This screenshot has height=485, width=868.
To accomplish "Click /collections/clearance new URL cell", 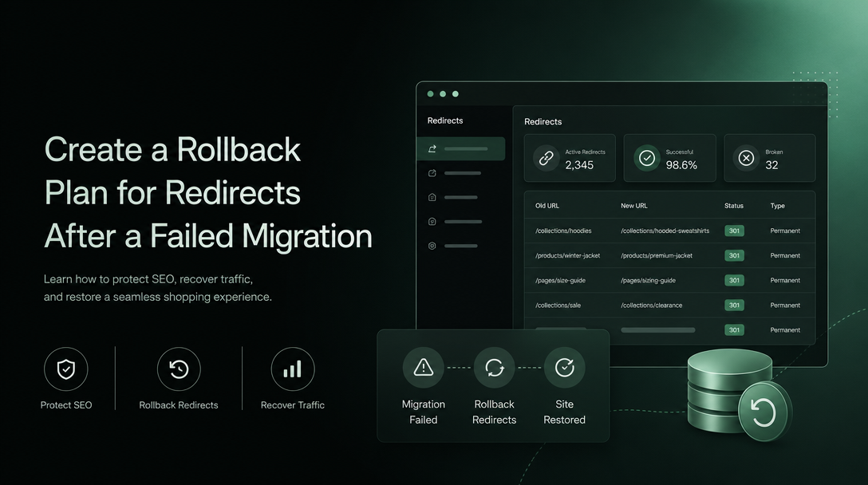I will pyautogui.click(x=652, y=306).
